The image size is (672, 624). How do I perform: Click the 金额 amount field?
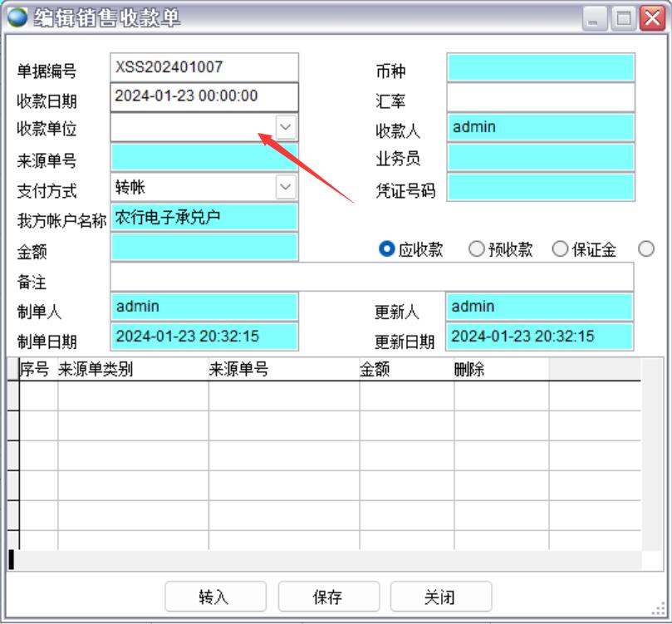tap(204, 247)
